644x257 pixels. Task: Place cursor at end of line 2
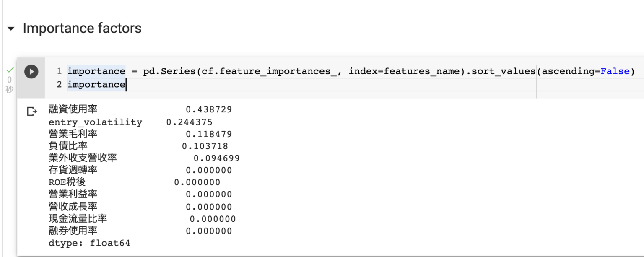tap(126, 85)
